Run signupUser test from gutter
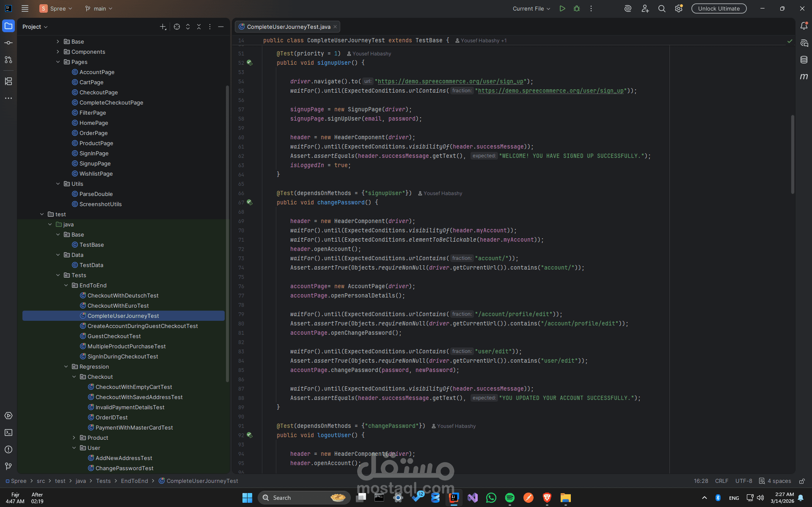Screen dimensions: 812x507 point(250,63)
